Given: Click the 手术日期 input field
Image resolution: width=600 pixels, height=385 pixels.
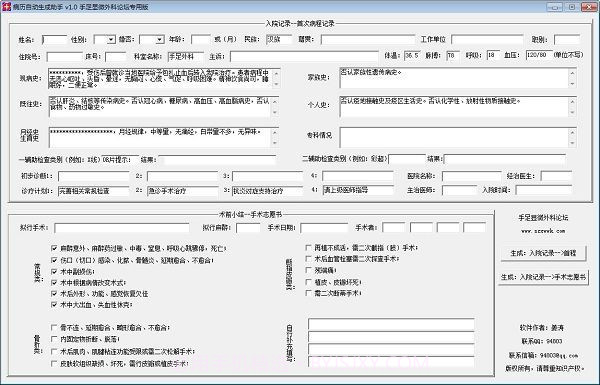Looking at the screenshot, I should tap(324, 228).
